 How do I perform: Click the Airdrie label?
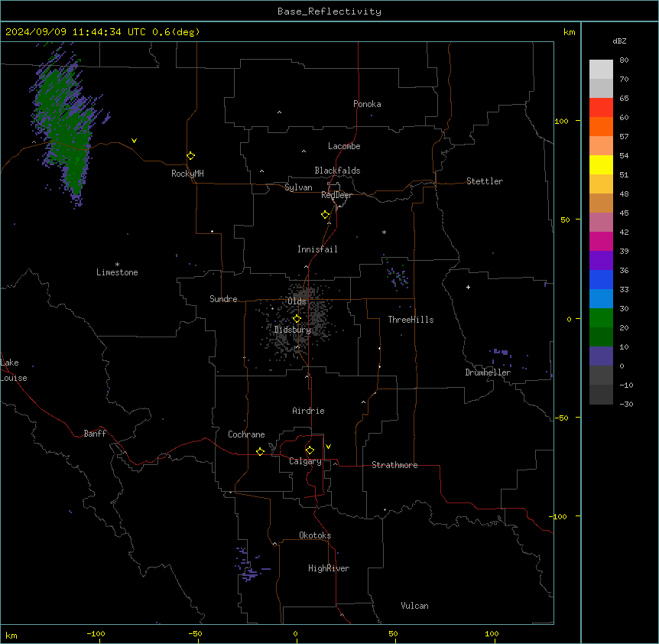[309, 411]
